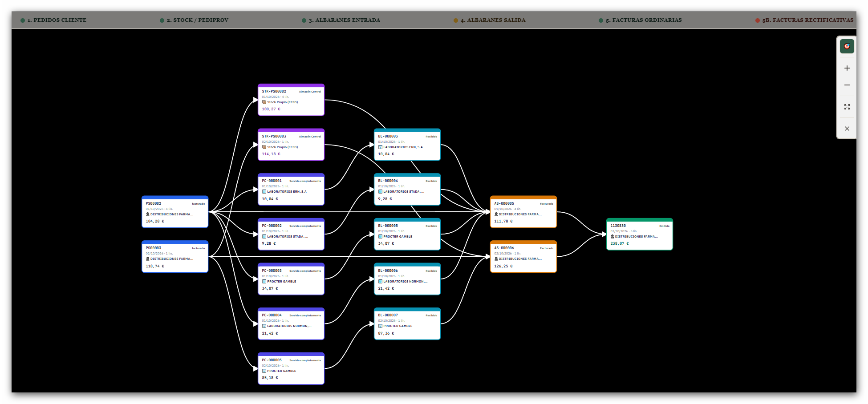Open invoice node 1130830
This screenshot has height=404, width=868.
click(x=640, y=234)
